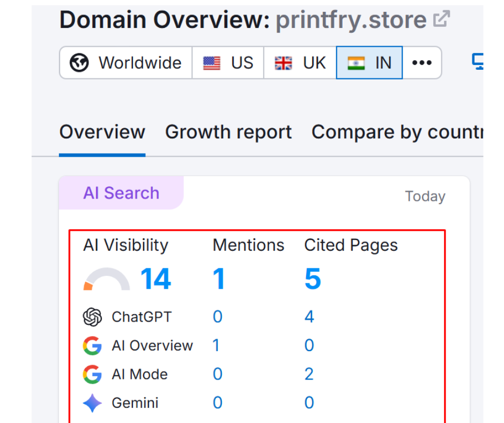504x423 pixels.
Task: Click the India flag icon
Action: [355, 63]
